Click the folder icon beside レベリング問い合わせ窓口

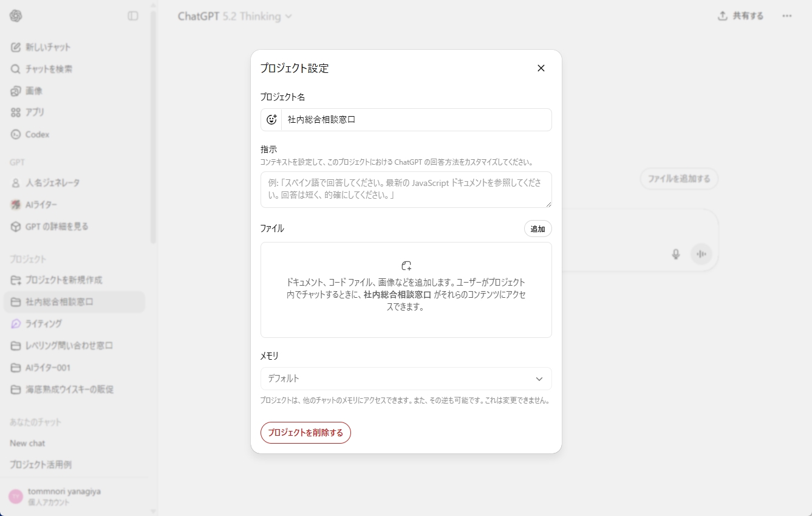tap(16, 346)
